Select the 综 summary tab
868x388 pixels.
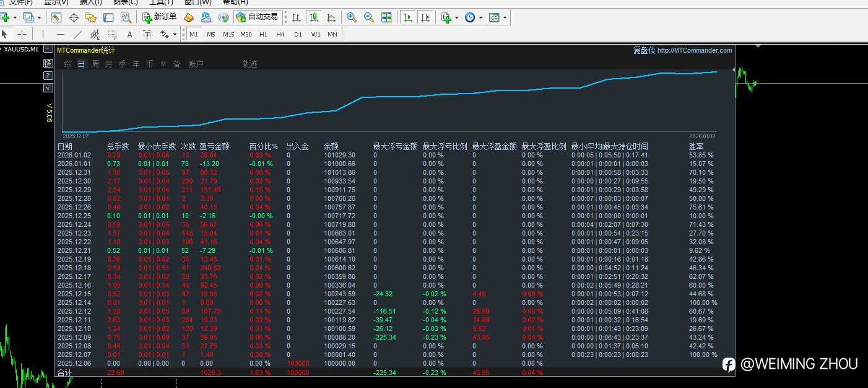[x=68, y=64]
